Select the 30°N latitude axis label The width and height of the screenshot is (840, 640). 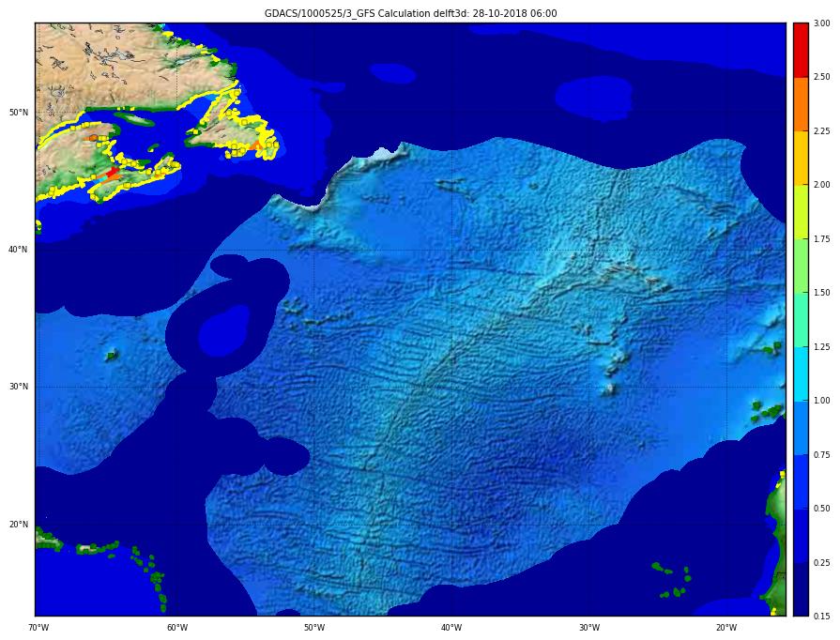click(19, 387)
